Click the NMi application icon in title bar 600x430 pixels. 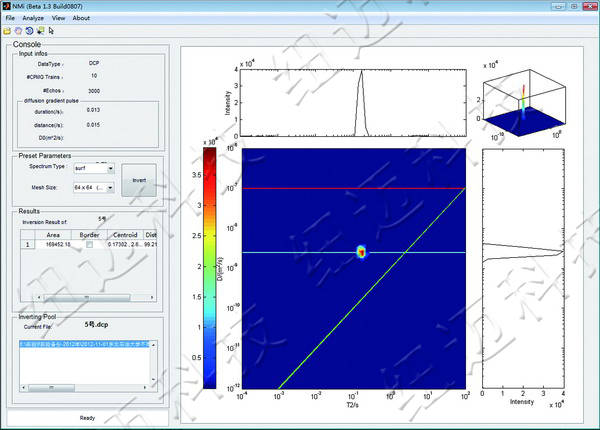8,6
